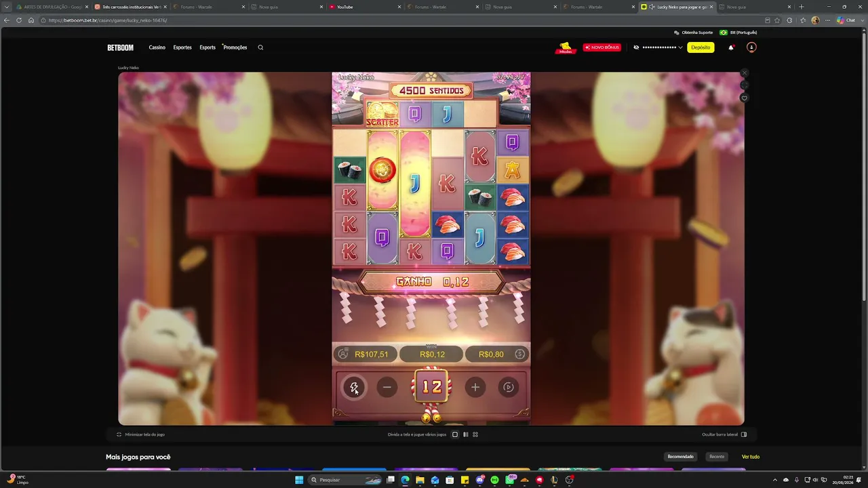This screenshot has width=868, height=488.
Task: Click the R$0,80 bet value
Action: (x=491, y=354)
